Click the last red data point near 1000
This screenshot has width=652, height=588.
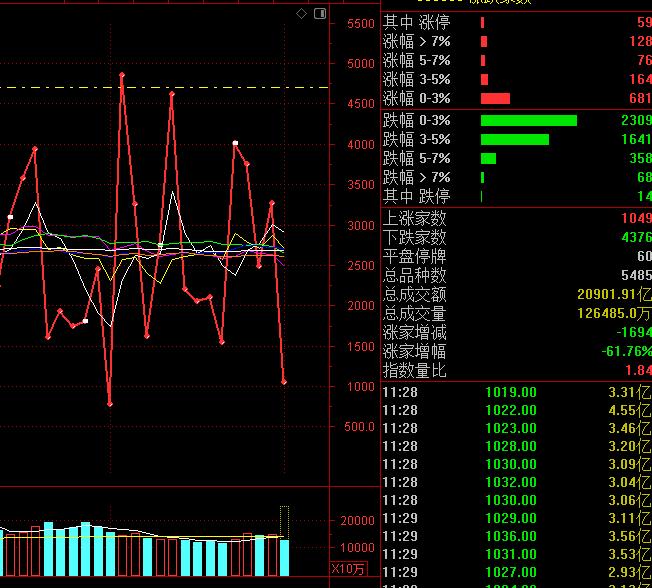(284, 382)
